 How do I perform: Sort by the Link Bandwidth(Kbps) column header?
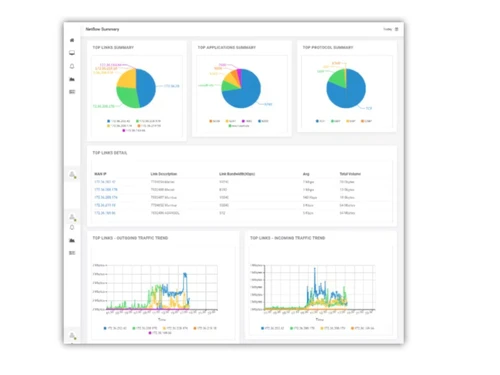pyautogui.click(x=237, y=174)
